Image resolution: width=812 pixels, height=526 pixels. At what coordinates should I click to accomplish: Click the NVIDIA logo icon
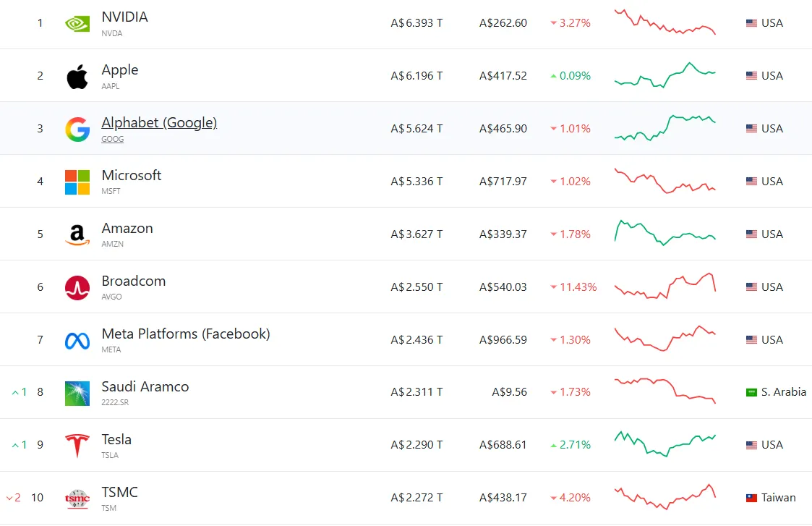tap(77, 24)
